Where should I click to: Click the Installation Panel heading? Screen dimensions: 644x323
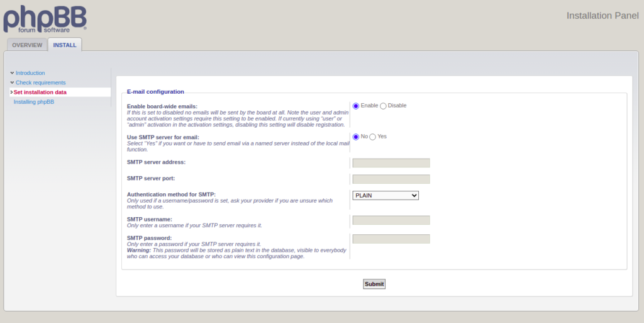coord(602,16)
